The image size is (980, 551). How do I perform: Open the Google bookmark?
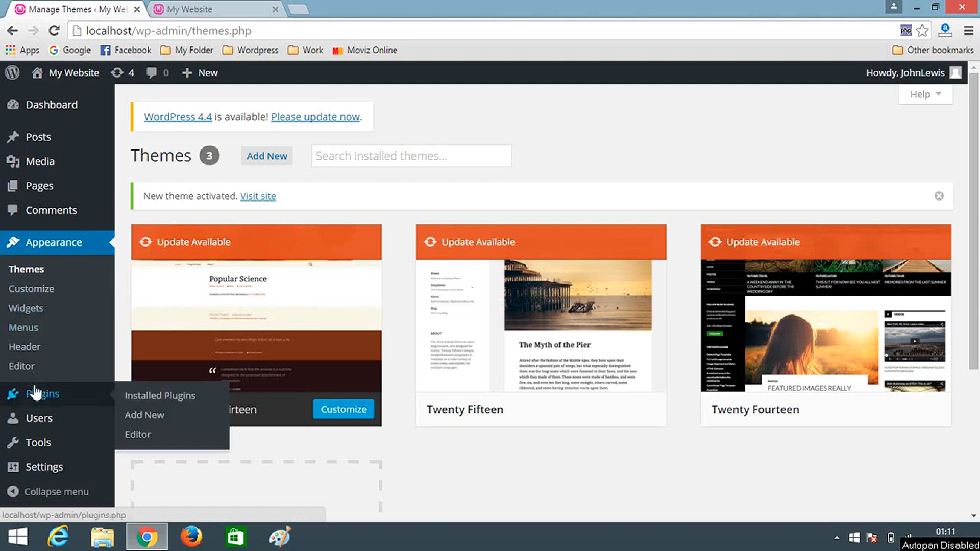70,50
